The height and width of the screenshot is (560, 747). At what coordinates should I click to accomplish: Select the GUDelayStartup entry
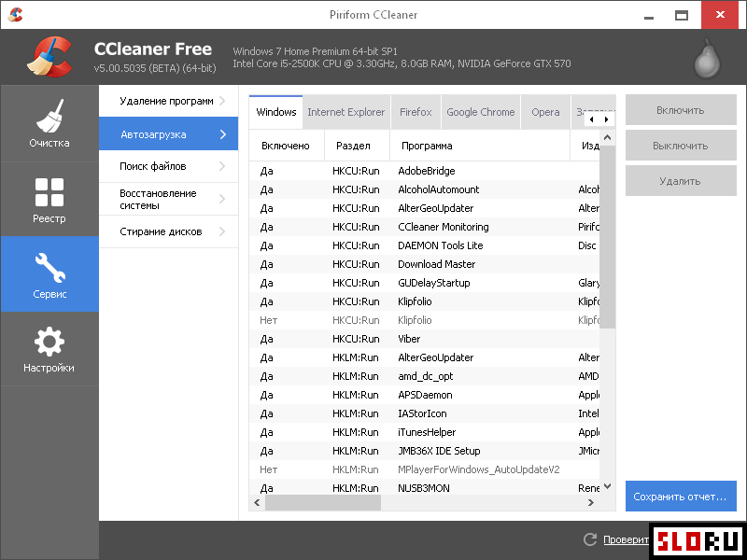425,283
